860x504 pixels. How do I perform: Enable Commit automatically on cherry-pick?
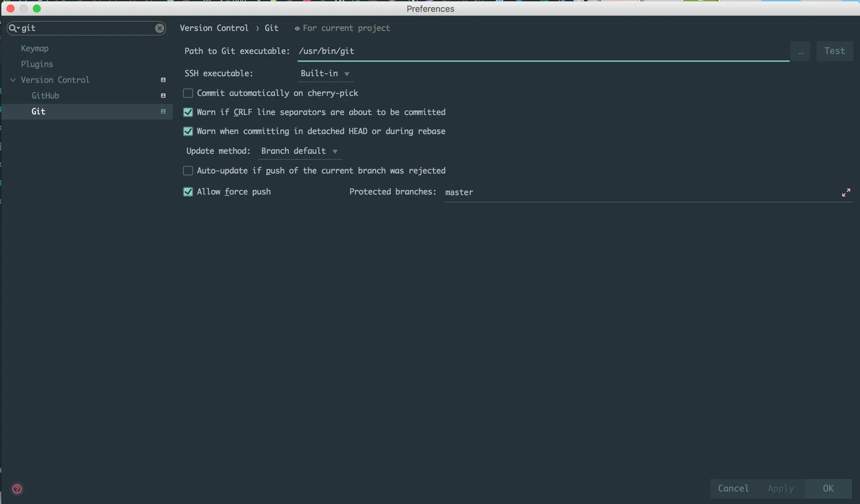coord(188,93)
